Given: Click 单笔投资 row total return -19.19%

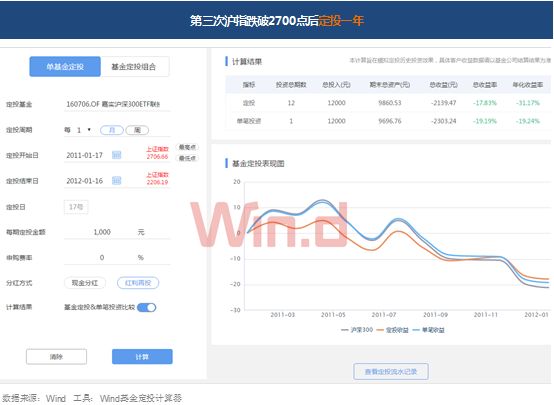Looking at the screenshot, I should click(485, 121).
